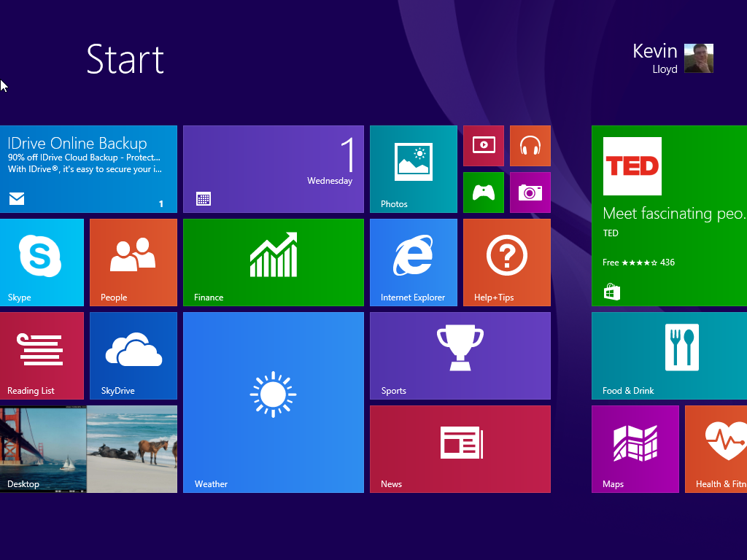
Task: Click the Kevin Lloyd user name
Action: [x=655, y=58]
